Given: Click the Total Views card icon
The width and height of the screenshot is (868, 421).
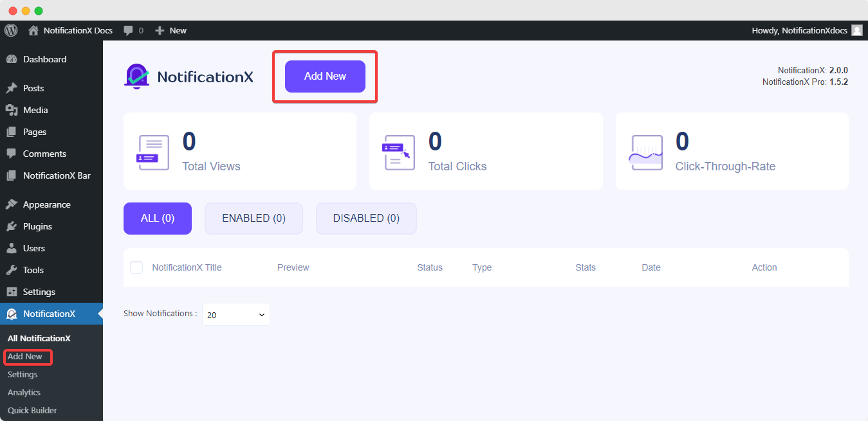Looking at the screenshot, I should (x=153, y=152).
